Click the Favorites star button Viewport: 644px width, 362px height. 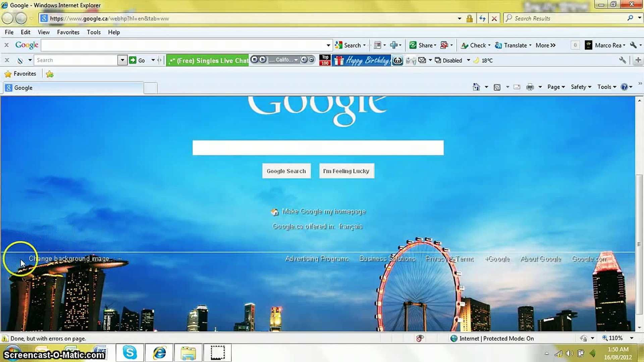[x=20, y=74]
